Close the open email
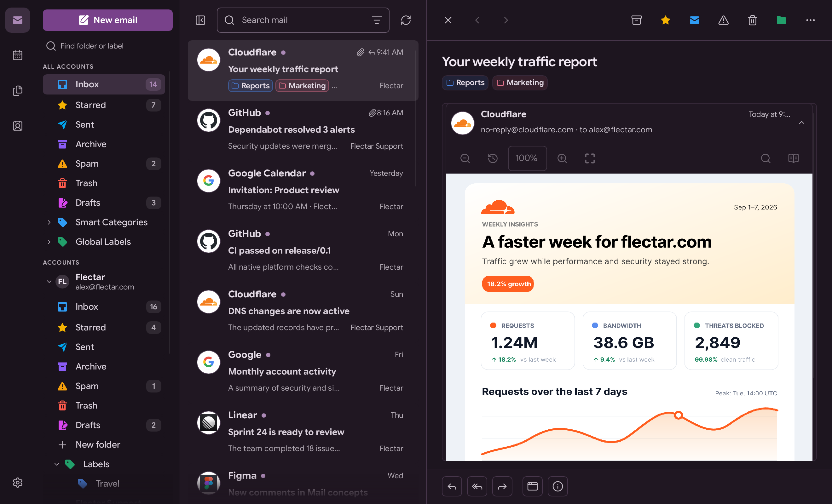 click(x=448, y=20)
